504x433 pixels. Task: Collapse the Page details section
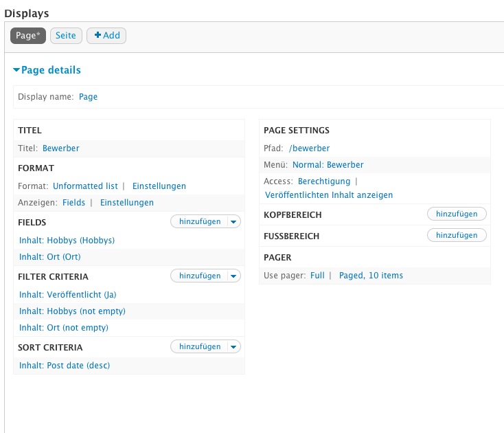pyautogui.click(x=47, y=70)
